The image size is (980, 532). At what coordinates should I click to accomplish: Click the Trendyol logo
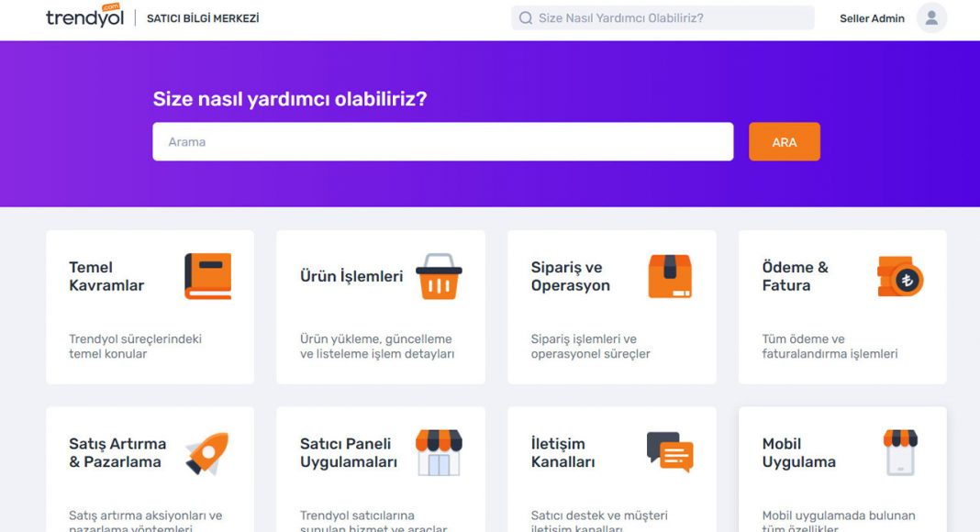[85, 17]
